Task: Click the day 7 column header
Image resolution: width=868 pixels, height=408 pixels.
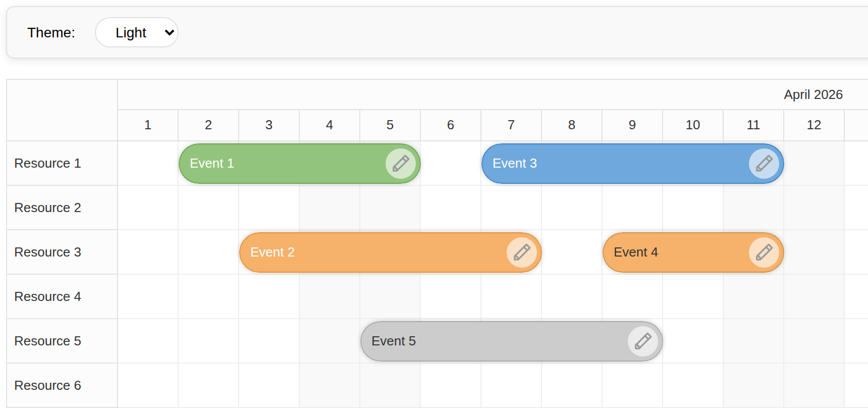Action: pyautogui.click(x=511, y=125)
